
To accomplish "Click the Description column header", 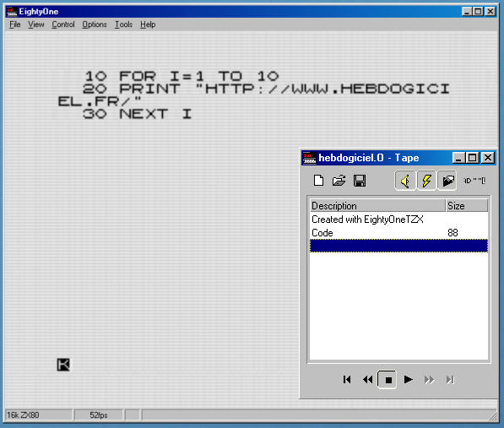I will (377, 206).
